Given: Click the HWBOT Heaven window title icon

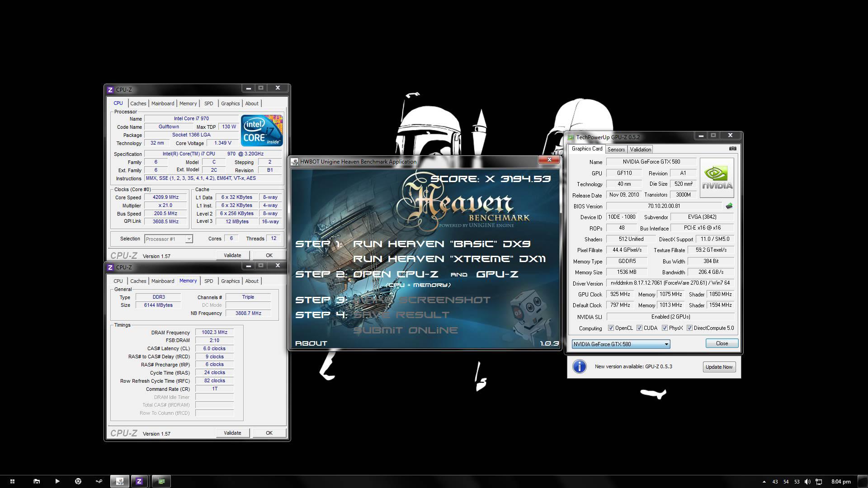Looking at the screenshot, I should [x=295, y=162].
